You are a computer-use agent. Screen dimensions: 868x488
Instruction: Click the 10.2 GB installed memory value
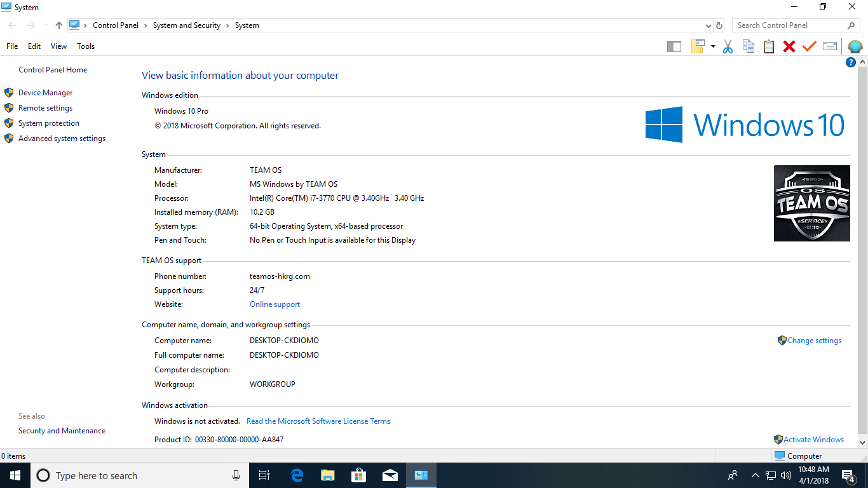coord(262,212)
